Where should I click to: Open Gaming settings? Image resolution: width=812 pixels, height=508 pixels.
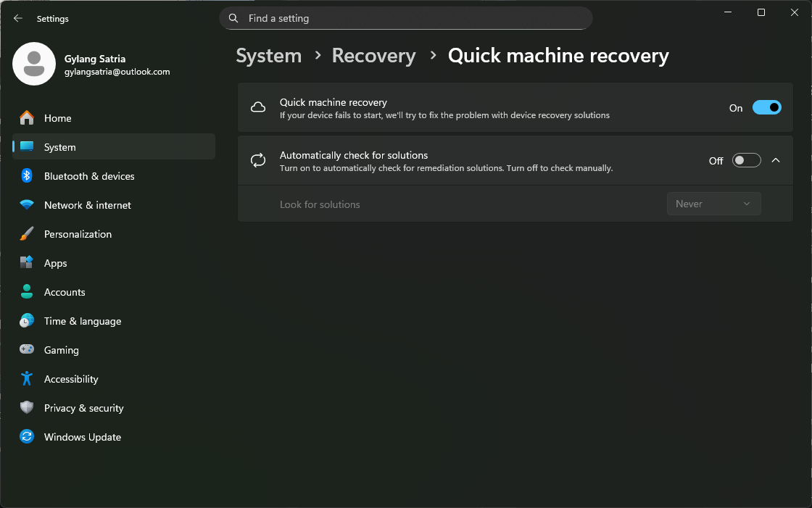click(x=62, y=350)
